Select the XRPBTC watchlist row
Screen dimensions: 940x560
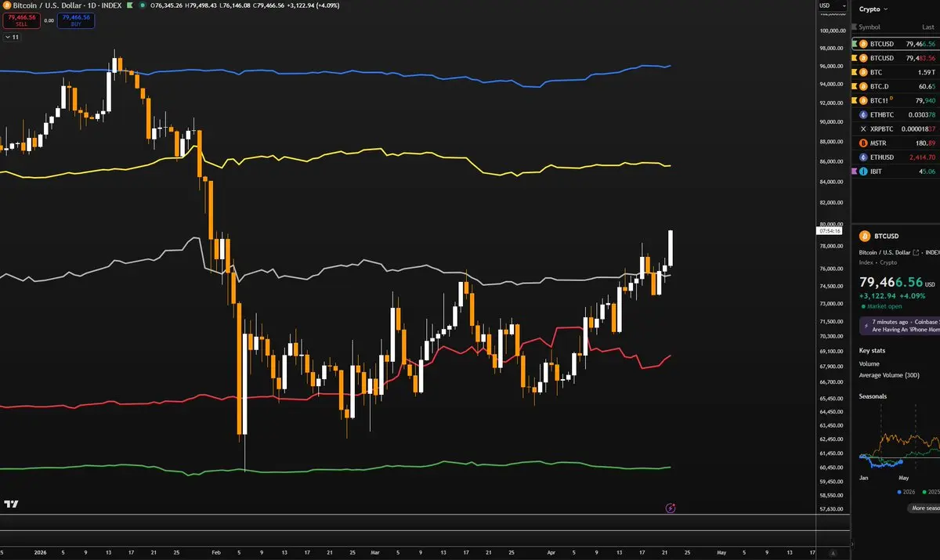tap(896, 128)
